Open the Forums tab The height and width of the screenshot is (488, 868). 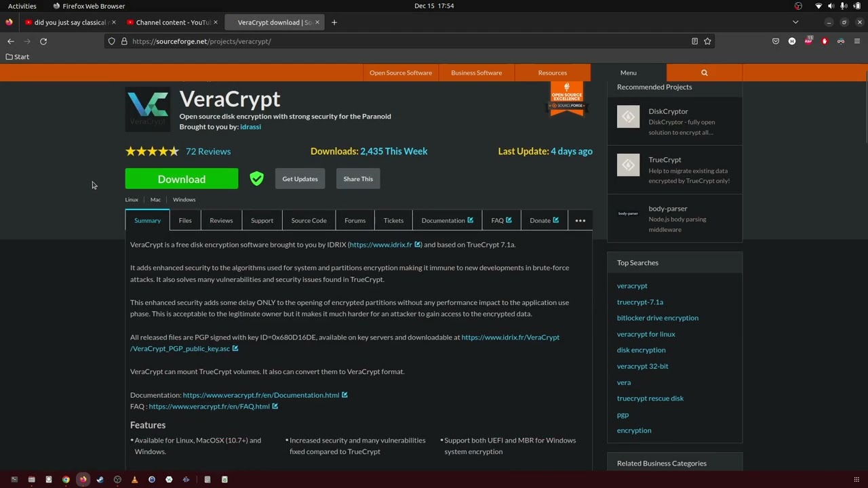pos(355,220)
